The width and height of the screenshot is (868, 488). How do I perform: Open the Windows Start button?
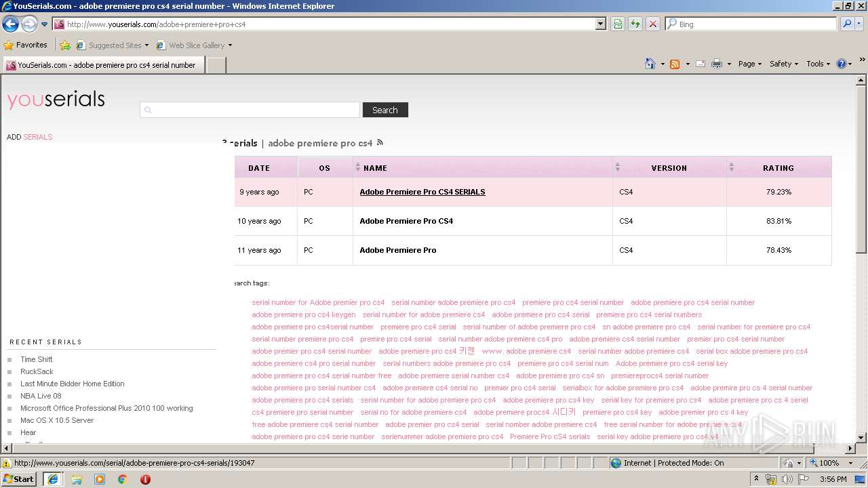tap(19, 479)
